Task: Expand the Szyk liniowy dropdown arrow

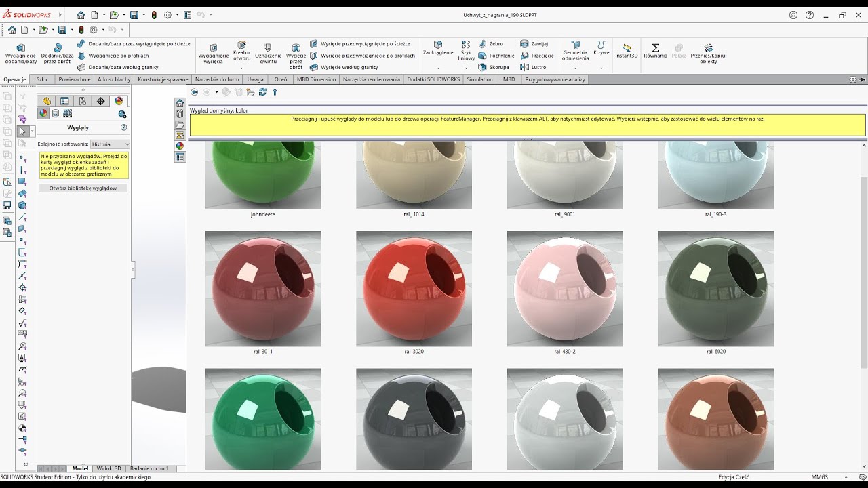Action: coord(466,68)
